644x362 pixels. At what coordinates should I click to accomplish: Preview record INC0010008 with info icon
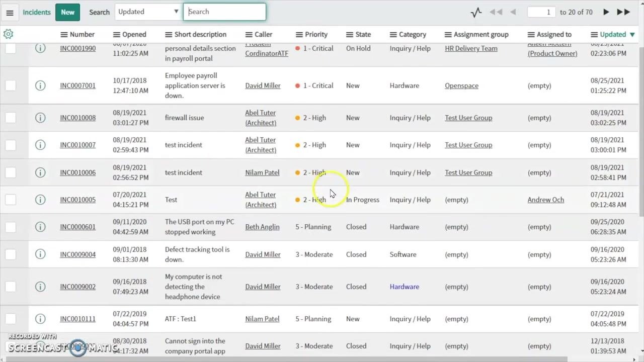pyautogui.click(x=40, y=118)
